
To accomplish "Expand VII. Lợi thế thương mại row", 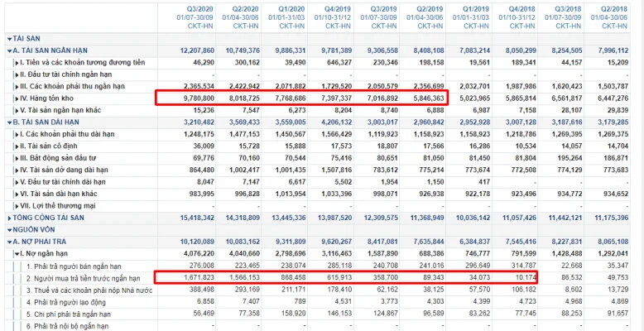I will [17, 205].
